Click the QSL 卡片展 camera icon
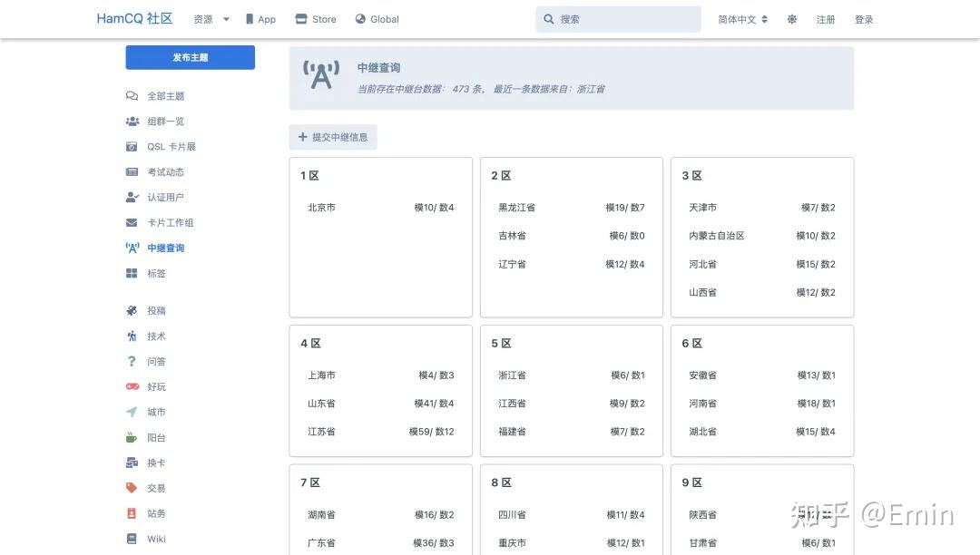The height and width of the screenshot is (555, 980). [x=132, y=146]
